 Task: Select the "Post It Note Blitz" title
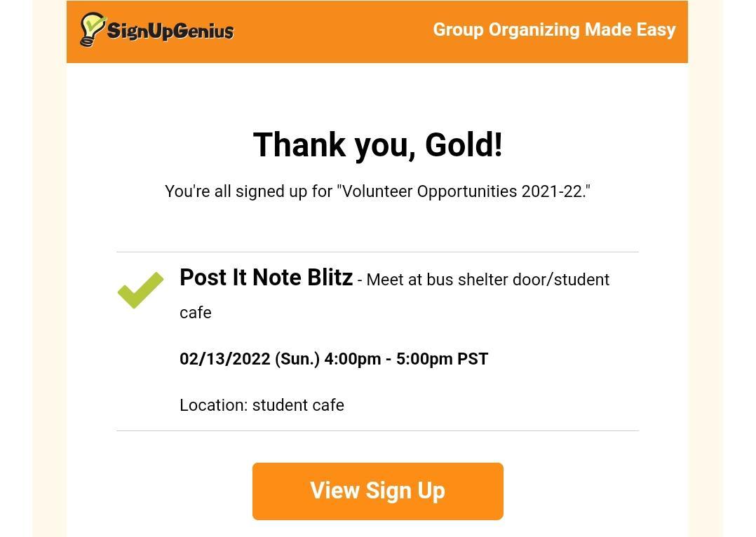(266, 278)
